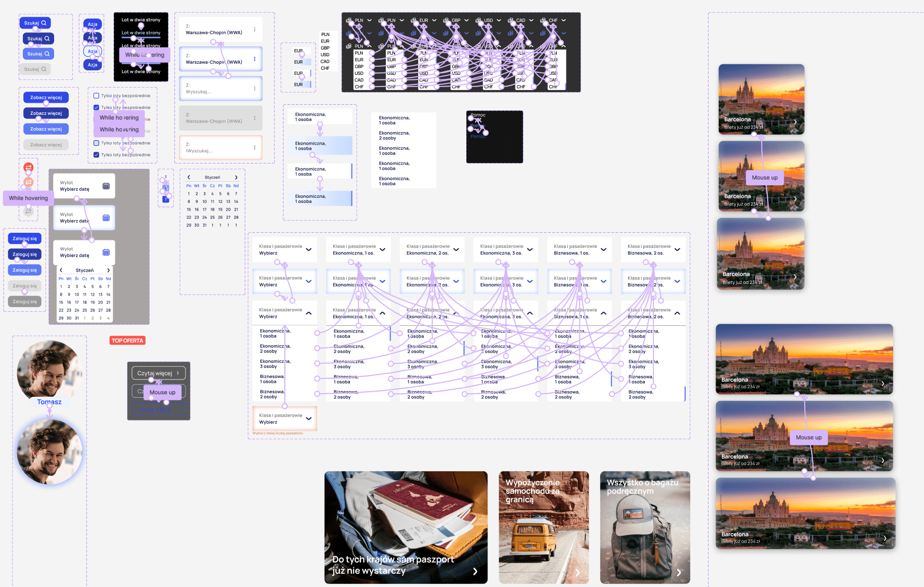
Task: Expand the white CHF currency dropdown chevron in top row
Action: click(564, 20)
